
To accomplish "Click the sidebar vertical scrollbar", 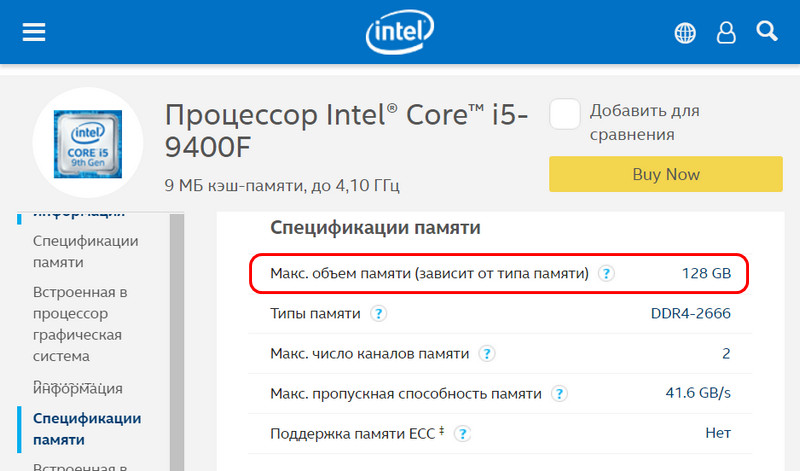I will coord(177,342).
